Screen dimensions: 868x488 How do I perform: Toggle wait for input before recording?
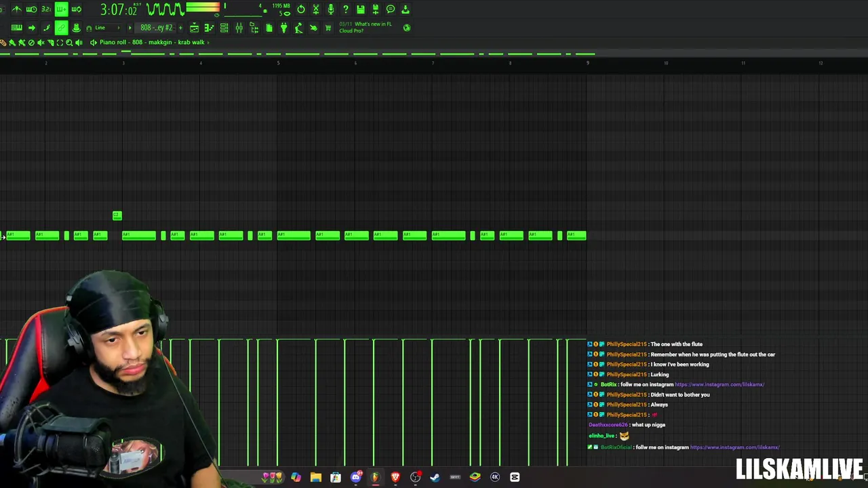pyautogui.click(x=31, y=9)
